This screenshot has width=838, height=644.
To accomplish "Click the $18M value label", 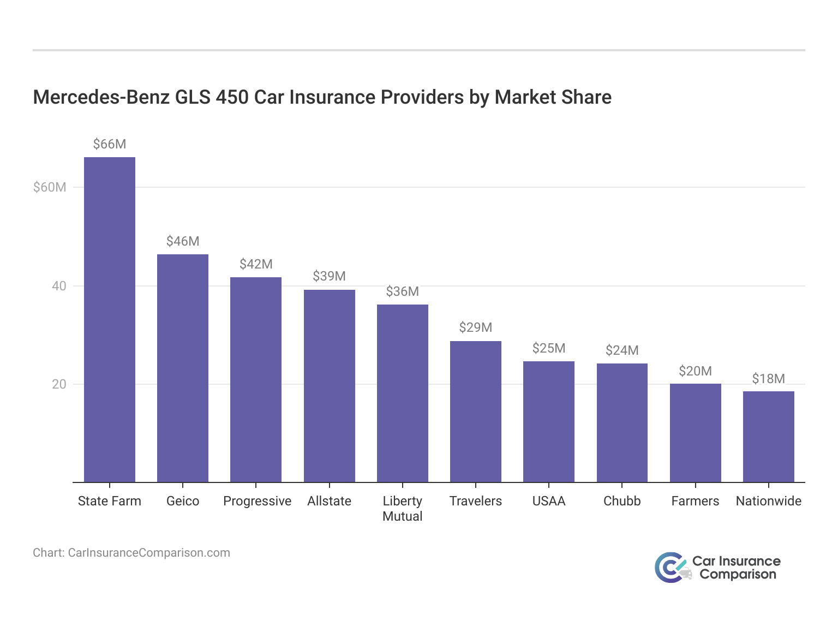I will pyautogui.click(x=769, y=379).
